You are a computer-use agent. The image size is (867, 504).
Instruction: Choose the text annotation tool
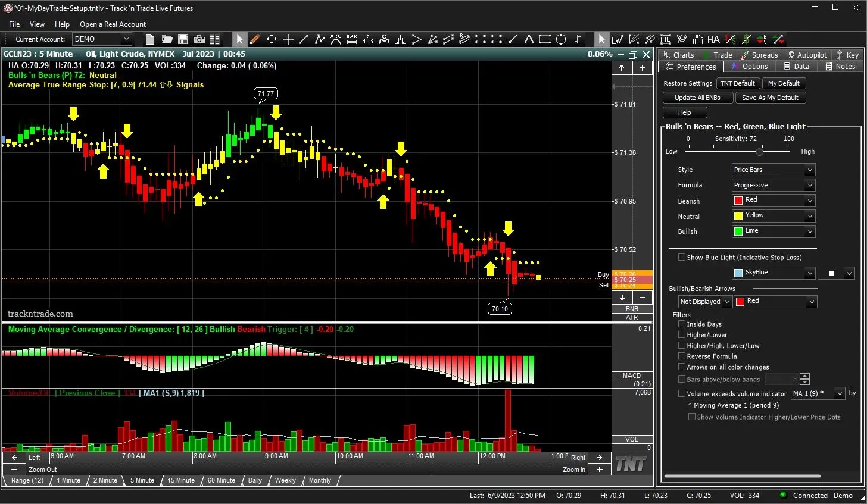coord(529,39)
